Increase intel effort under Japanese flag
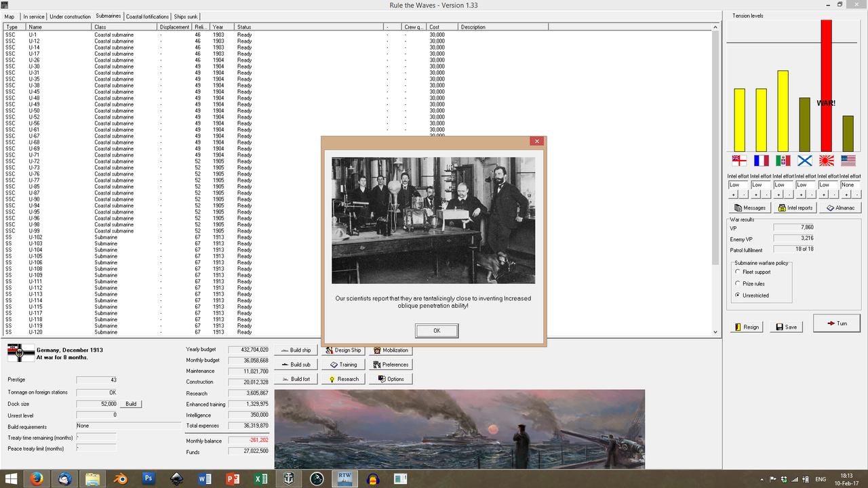 pos(823,195)
